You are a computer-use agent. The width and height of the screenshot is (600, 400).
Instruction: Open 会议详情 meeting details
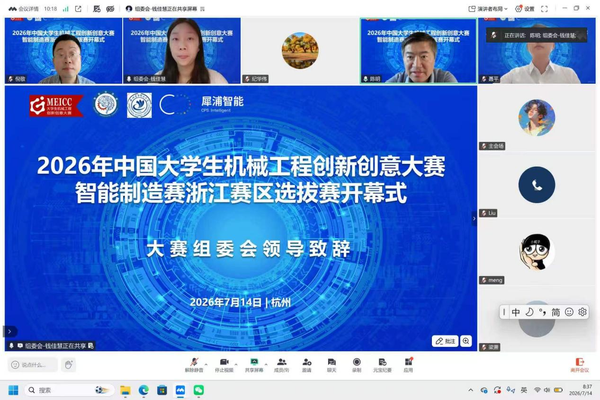pyautogui.click(x=24, y=9)
